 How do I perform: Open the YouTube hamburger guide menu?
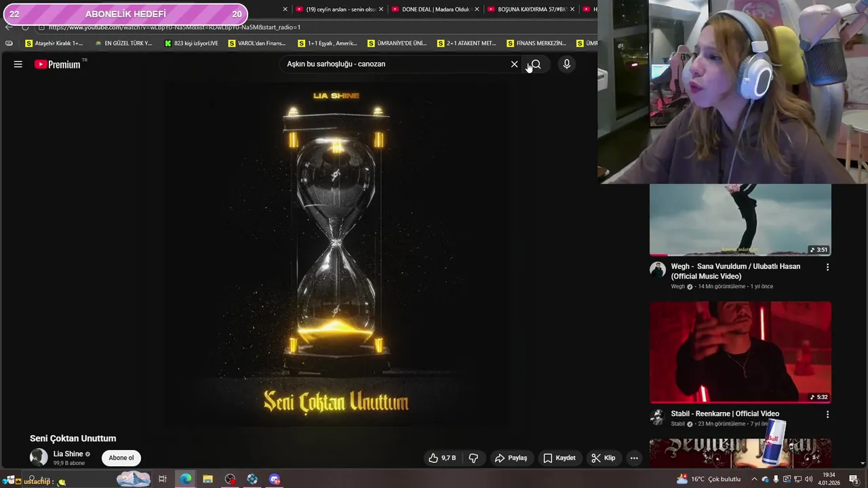[18, 64]
